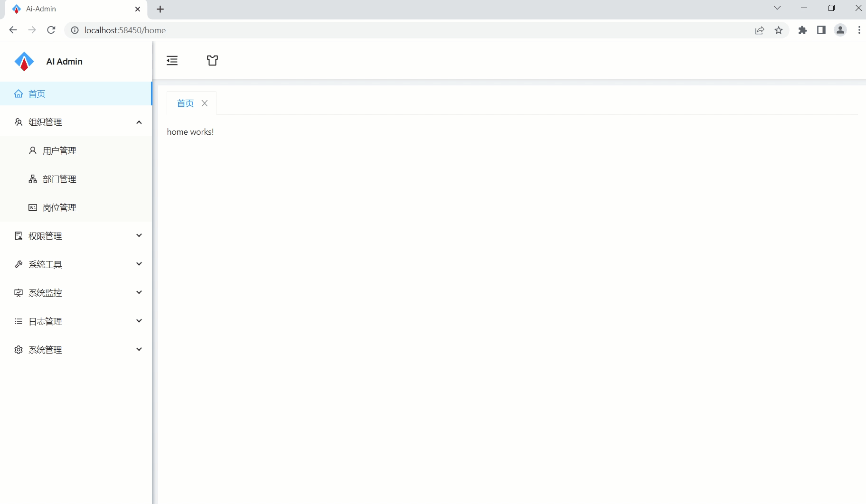Click the 部门管理 org-tree icon

pos(33,179)
